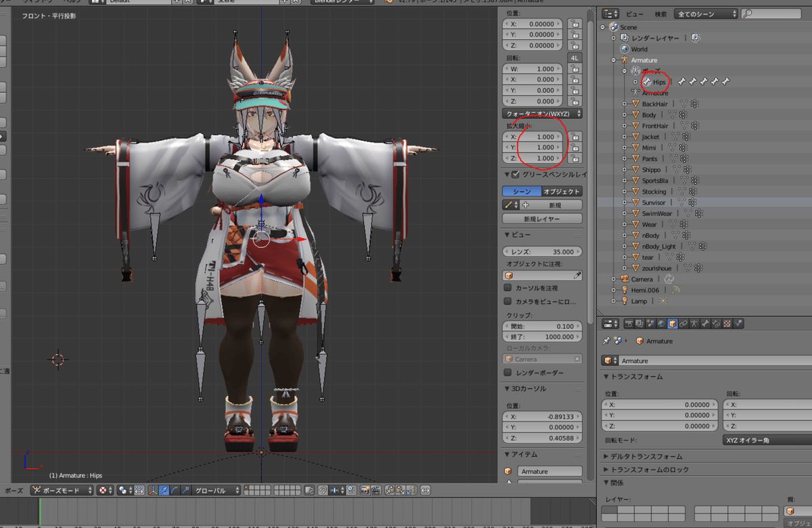Viewport: 812px width, 528px height.
Task: Lock the scale Z value
Action: click(575, 158)
